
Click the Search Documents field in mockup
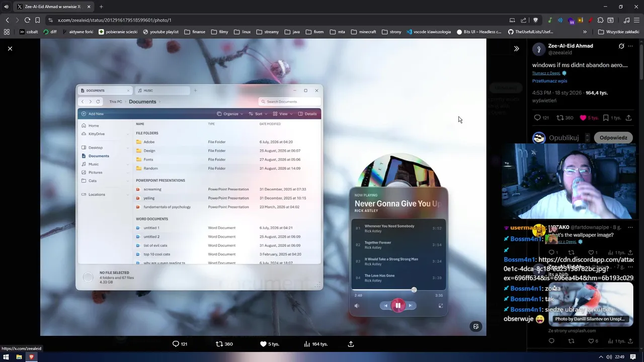pos(289,102)
